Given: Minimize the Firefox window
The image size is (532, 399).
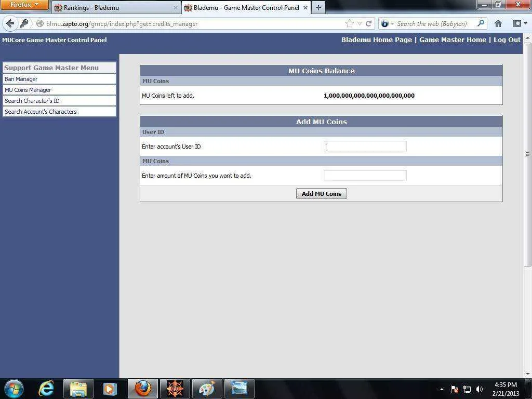Looking at the screenshot, I should pos(485,4).
